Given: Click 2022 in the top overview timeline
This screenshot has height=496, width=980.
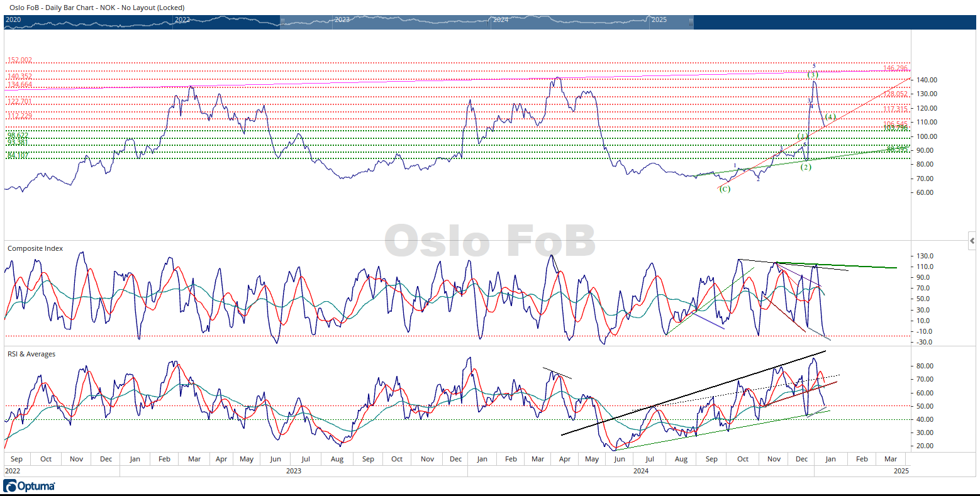Looking at the screenshot, I should click(182, 19).
